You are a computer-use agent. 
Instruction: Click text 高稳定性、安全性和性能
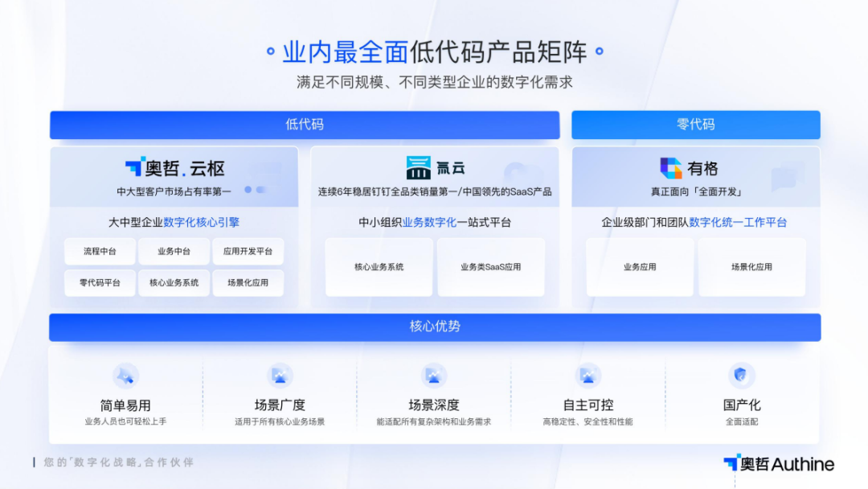588,422
